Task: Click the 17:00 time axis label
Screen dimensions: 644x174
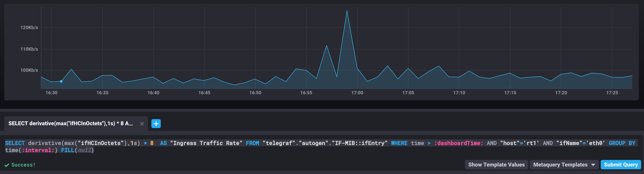Action: click(357, 93)
